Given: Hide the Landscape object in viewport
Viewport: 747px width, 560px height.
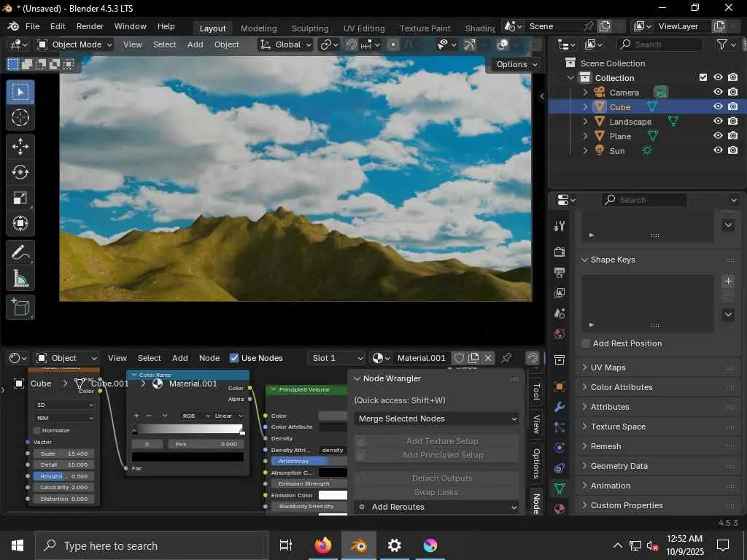Looking at the screenshot, I should tap(718, 122).
